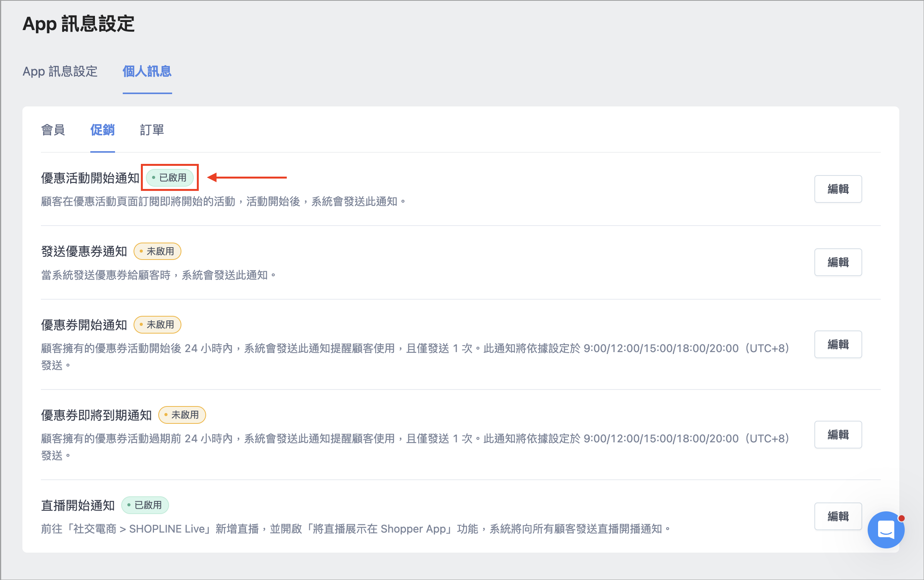Open the chat support bubble icon
The width and height of the screenshot is (924, 580).
(886, 529)
